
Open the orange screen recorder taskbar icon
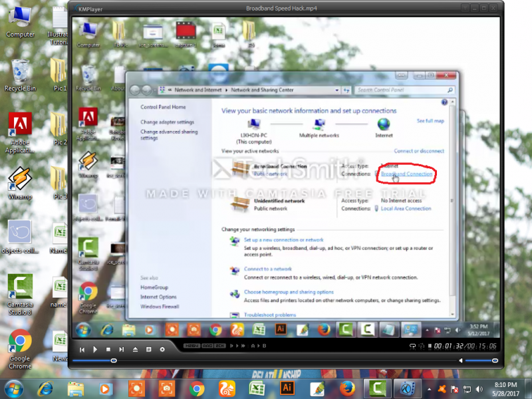[x=137, y=389]
